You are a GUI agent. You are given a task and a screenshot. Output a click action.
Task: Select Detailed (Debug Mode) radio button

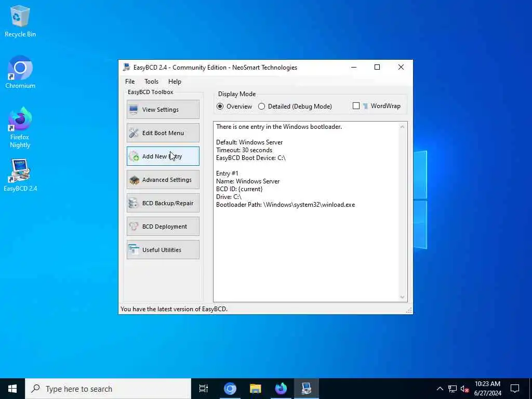coord(295,106)
